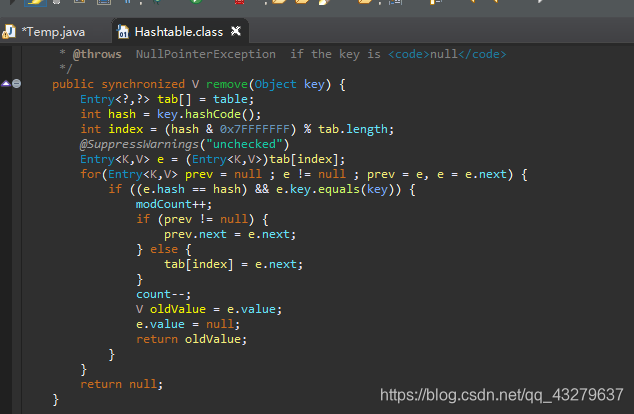
Task: Click the 'else' keyword
Action: point(164,249)
